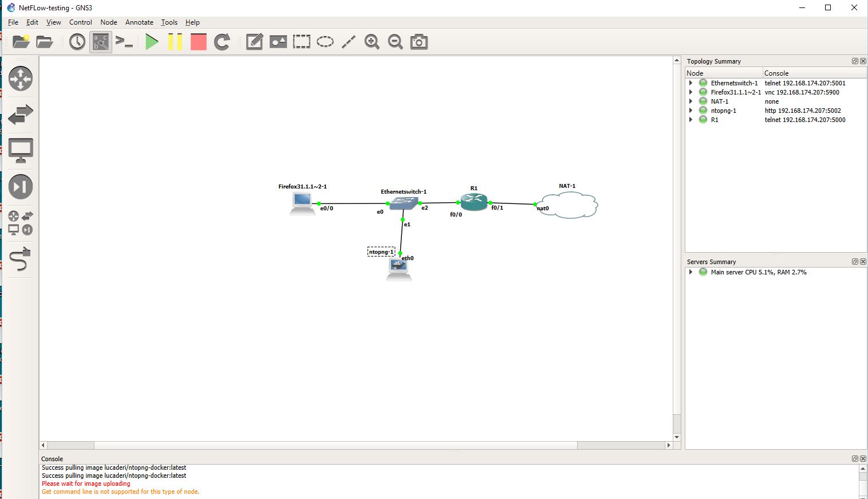
Task: Select the Draw line tool
Action: point(349,42)
